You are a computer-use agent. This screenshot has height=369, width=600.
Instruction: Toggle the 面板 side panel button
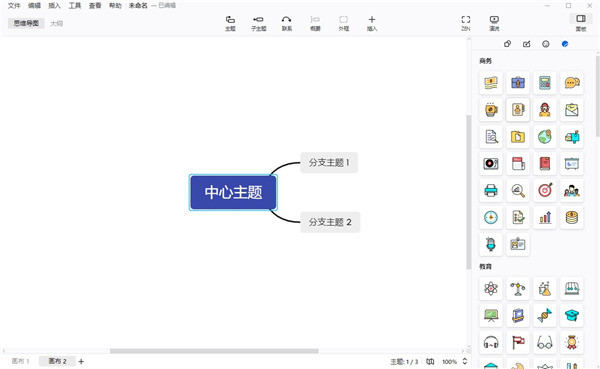click(581, 23)
